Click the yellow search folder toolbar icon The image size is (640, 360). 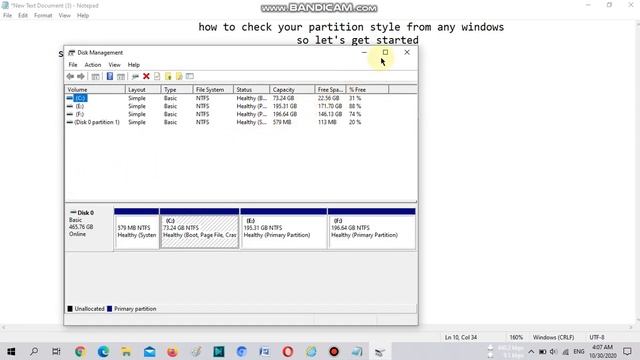click(179, 76)
